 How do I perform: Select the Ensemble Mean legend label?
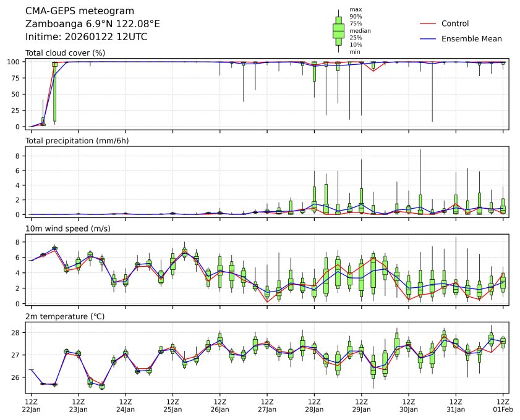click(x=471, y=38)
